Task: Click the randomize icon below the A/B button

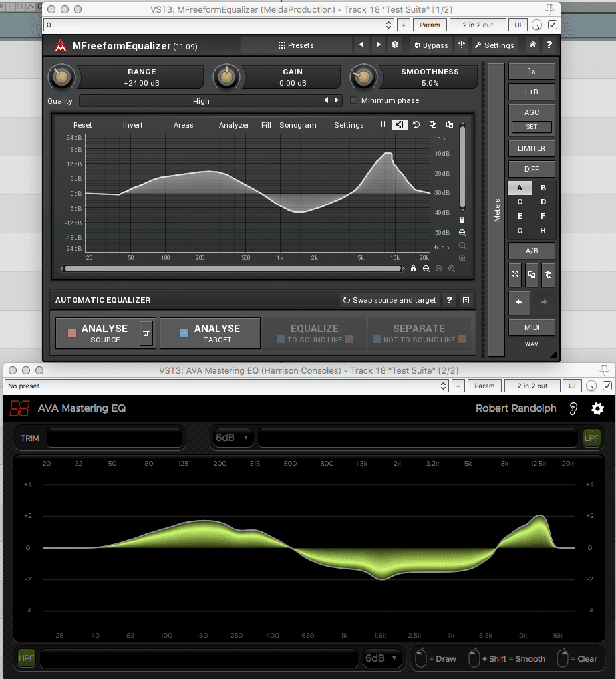Action: (x=515, y=274)
